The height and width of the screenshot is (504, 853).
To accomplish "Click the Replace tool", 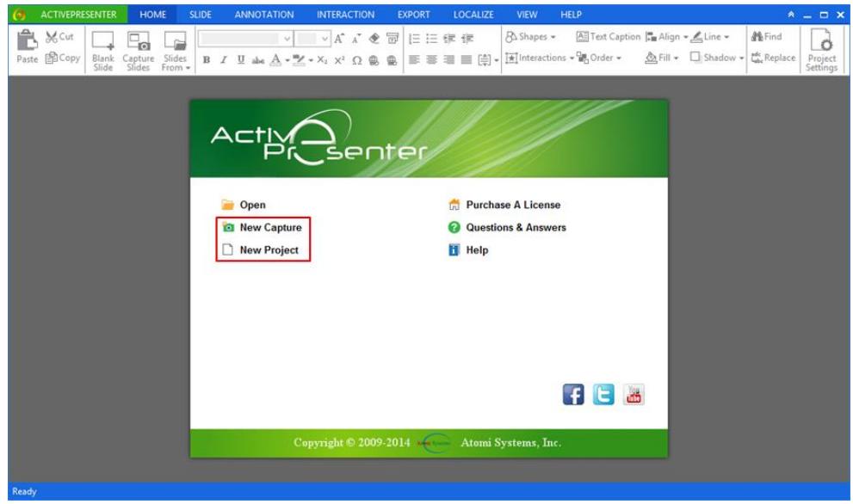I will 773,58.
